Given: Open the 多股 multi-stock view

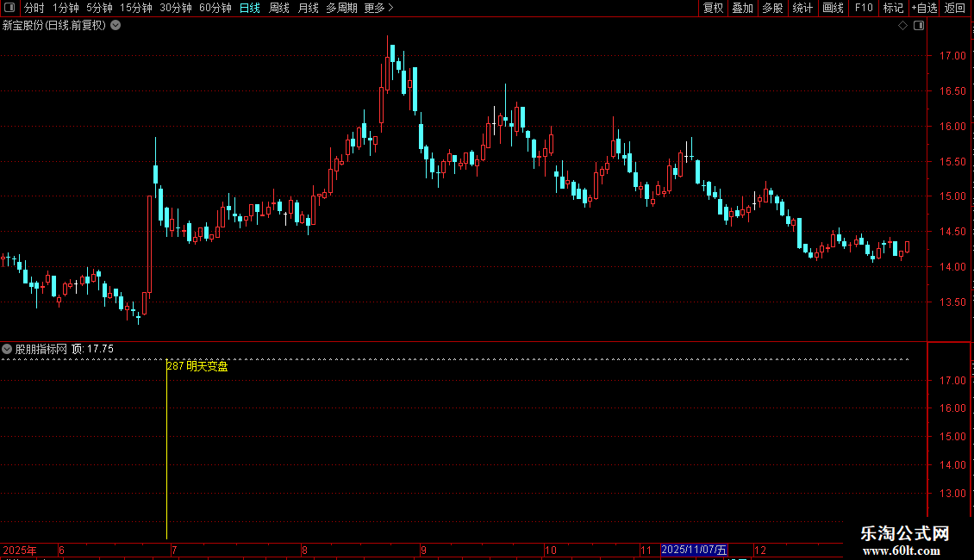Looking at the screenshot, I should 772,8.
